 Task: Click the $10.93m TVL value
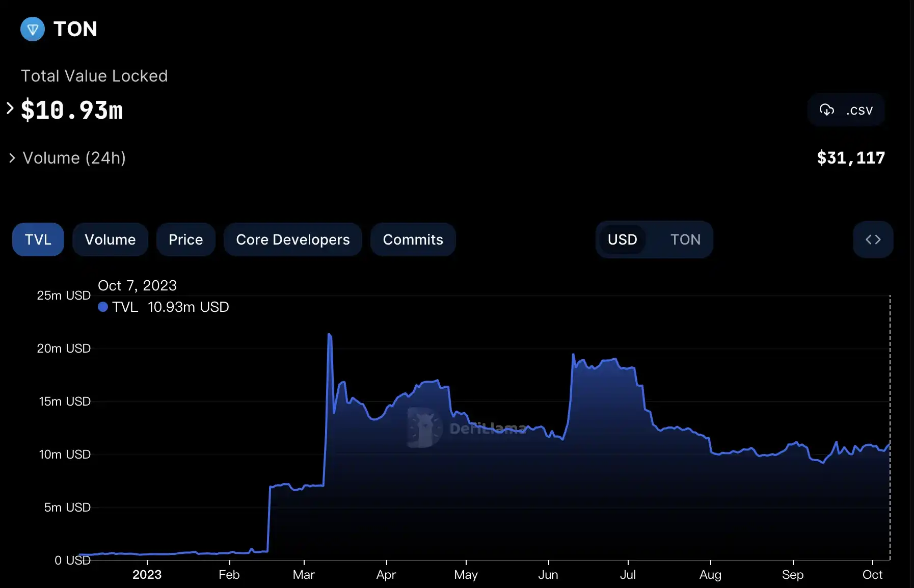[x=72, y=111]
